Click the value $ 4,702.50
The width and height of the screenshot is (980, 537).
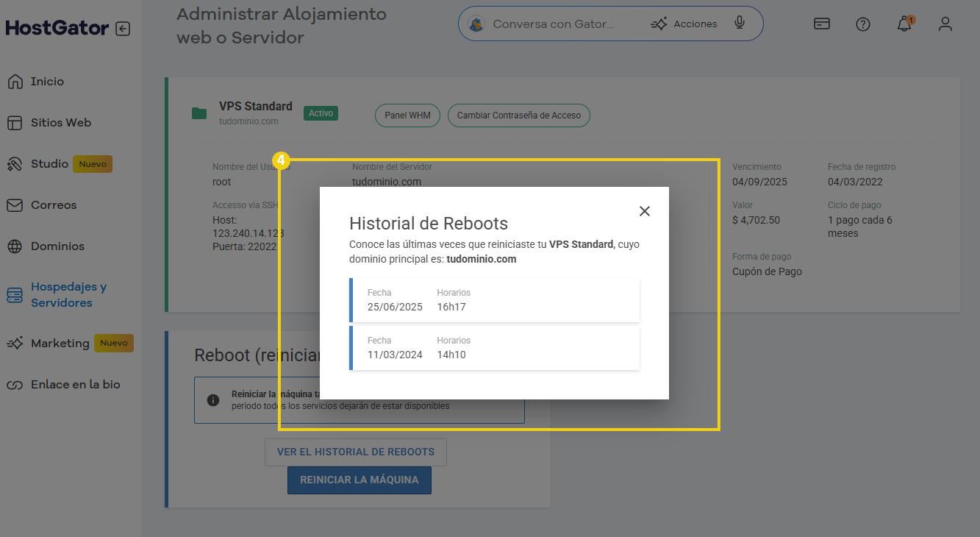[x=756, y=220]
